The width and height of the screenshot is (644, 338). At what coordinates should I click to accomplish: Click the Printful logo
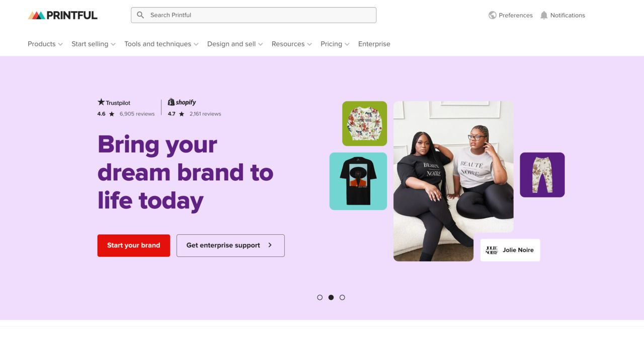[x=63, y=15]
